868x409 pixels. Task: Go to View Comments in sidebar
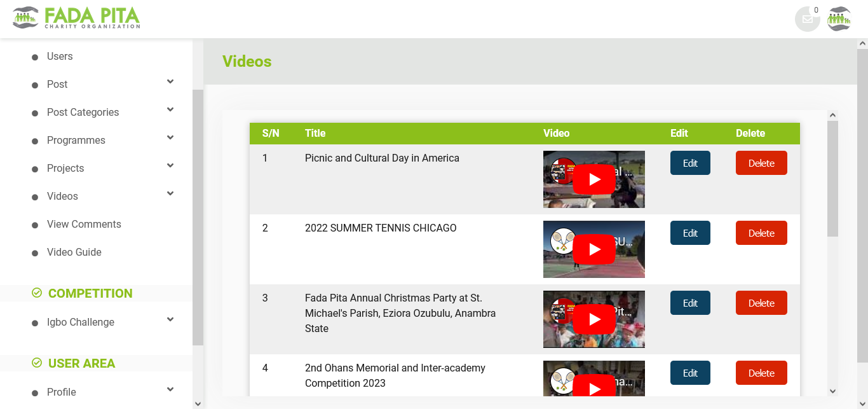pos(84,225)
